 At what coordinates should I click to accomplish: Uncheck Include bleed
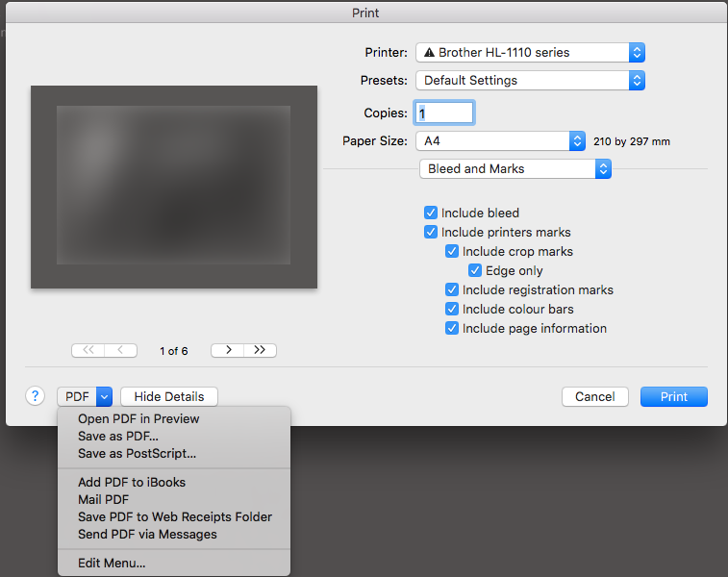431,213
